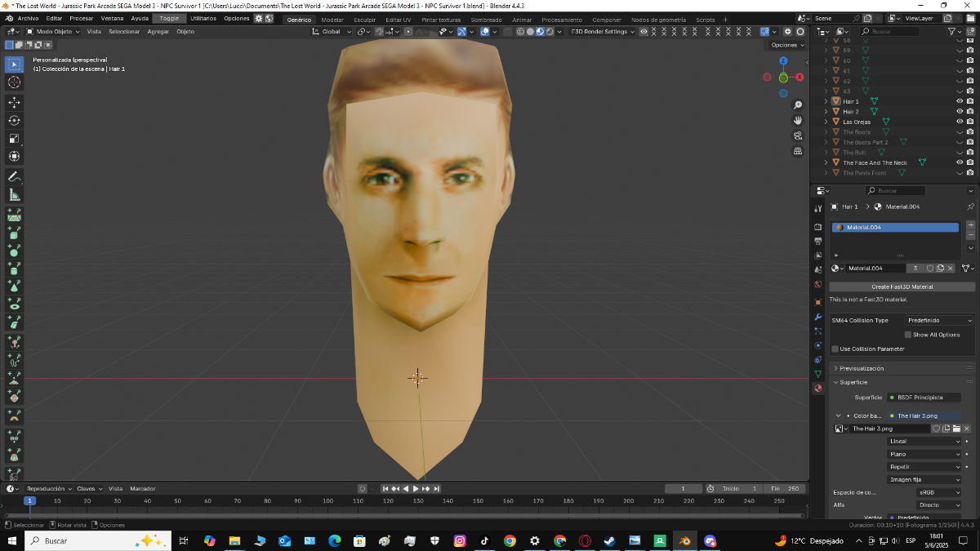Open the View Layer properties tab
The image size is (980, 551).
coord(817,256)
